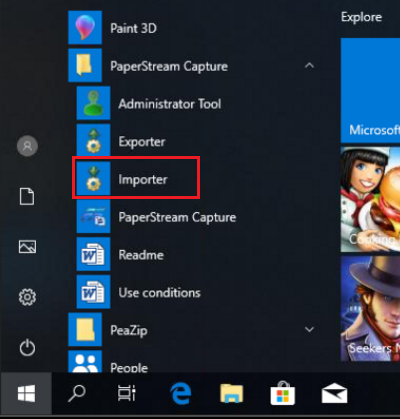The image size is (400, 419).
Task: Select the Paint 3D label
Action: click(133, 28)
